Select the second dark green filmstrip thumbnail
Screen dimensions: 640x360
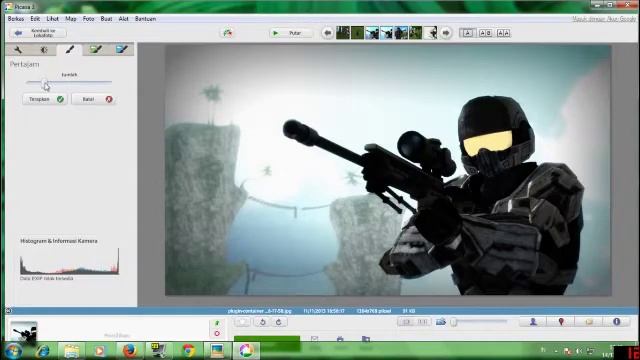(x=357, y=33)
